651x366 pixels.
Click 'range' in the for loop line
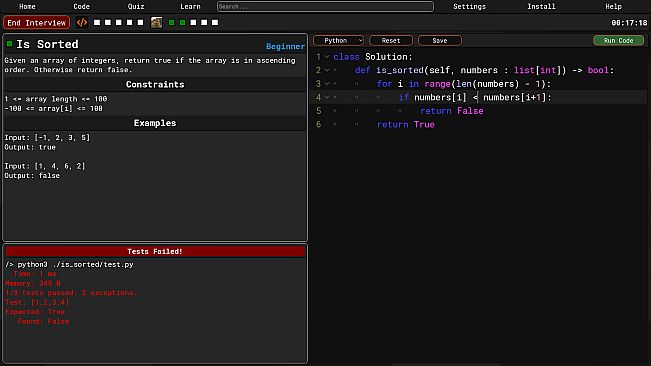[x=437, y=84]
